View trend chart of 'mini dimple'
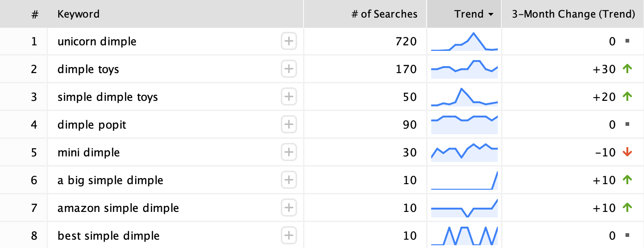This screenshot has height=248, width=644. [x=464, y=153]
